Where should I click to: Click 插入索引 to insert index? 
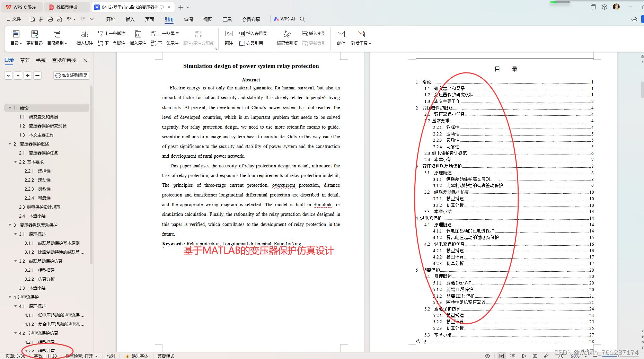click(x=314, y=34)
